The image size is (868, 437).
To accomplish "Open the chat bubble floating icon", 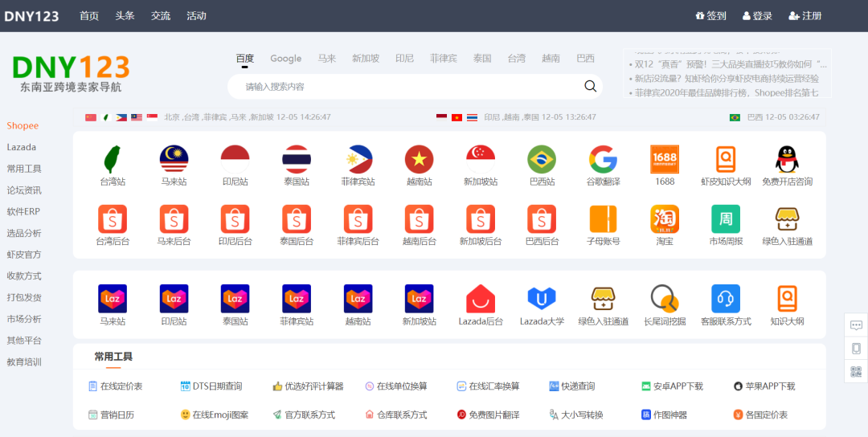I will 857,325.
